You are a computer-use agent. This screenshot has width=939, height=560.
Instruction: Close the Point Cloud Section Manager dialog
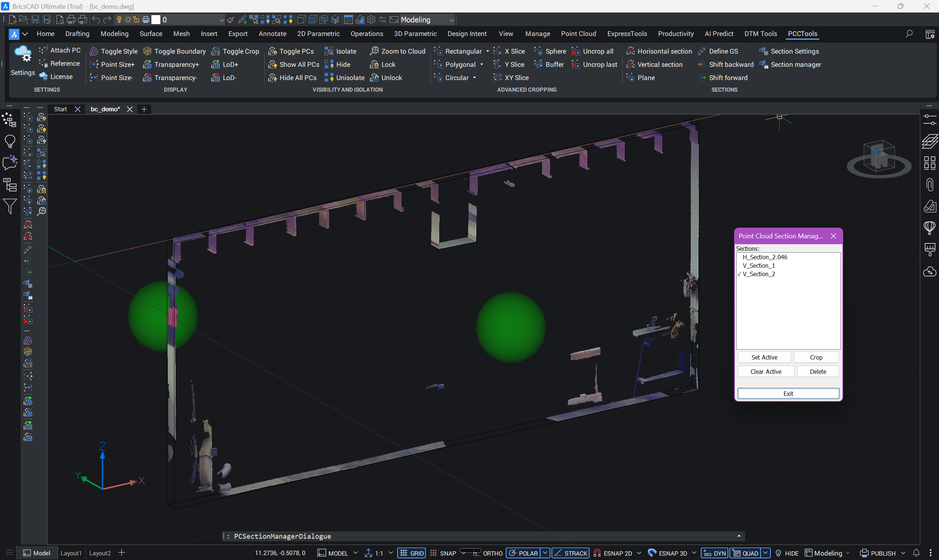833,236
